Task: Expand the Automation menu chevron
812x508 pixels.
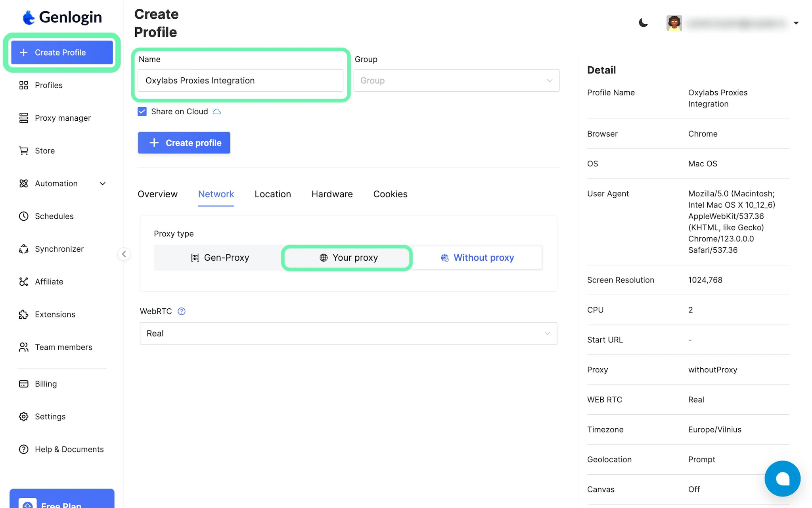Action: coord(103,183)
